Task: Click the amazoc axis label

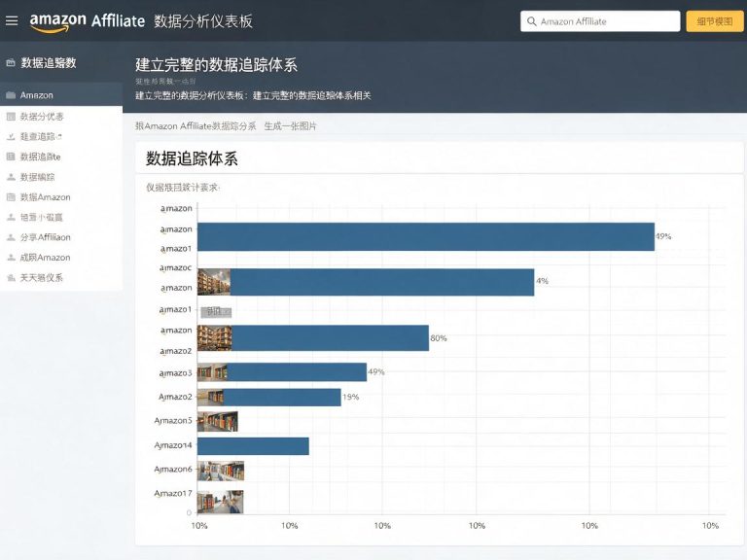Action: (175, 268)
